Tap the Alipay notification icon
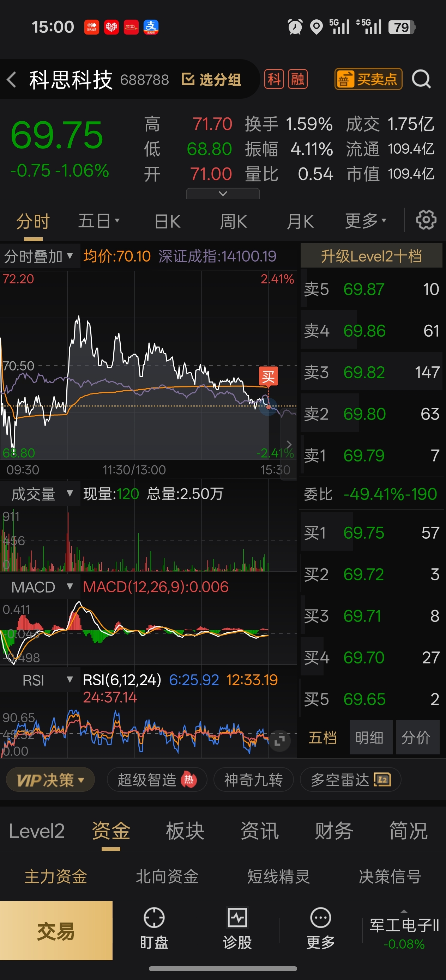446x980 pixels. point(151,27)
